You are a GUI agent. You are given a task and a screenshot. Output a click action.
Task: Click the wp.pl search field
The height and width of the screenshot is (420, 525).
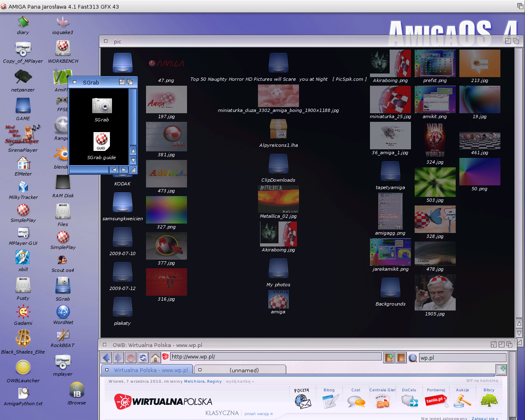coord(462,358)
